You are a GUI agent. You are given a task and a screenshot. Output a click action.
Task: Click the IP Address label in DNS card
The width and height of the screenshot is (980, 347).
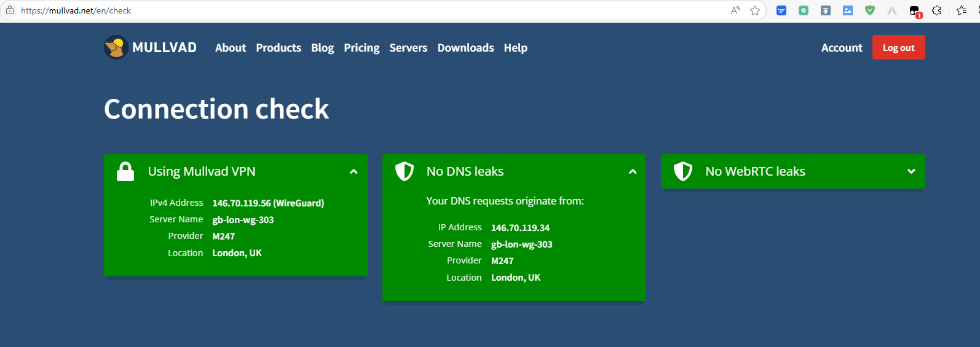pos(460,227)
